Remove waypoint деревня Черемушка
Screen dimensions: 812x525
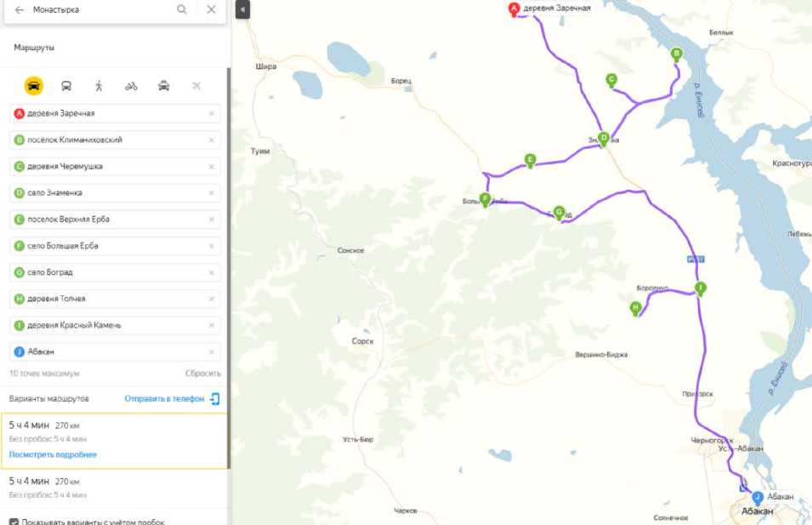(x=211, y=167)
